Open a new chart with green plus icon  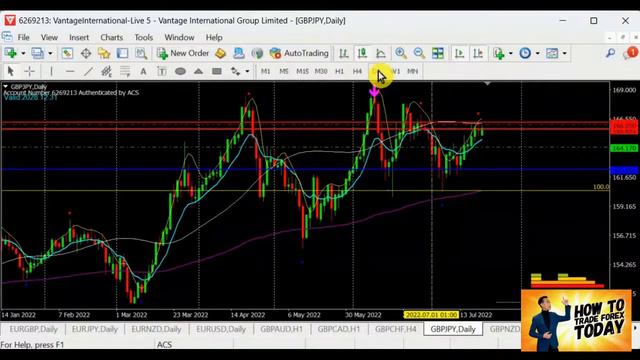(x=10, y=53)
